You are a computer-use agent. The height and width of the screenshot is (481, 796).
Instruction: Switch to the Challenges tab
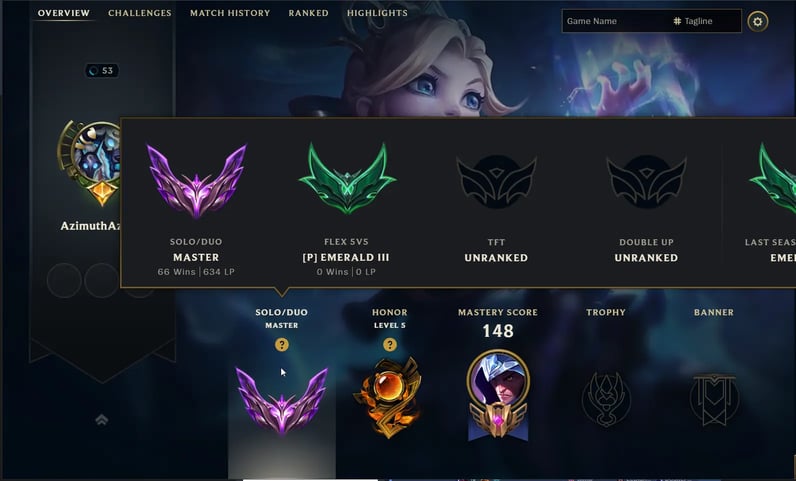point(140,13)
